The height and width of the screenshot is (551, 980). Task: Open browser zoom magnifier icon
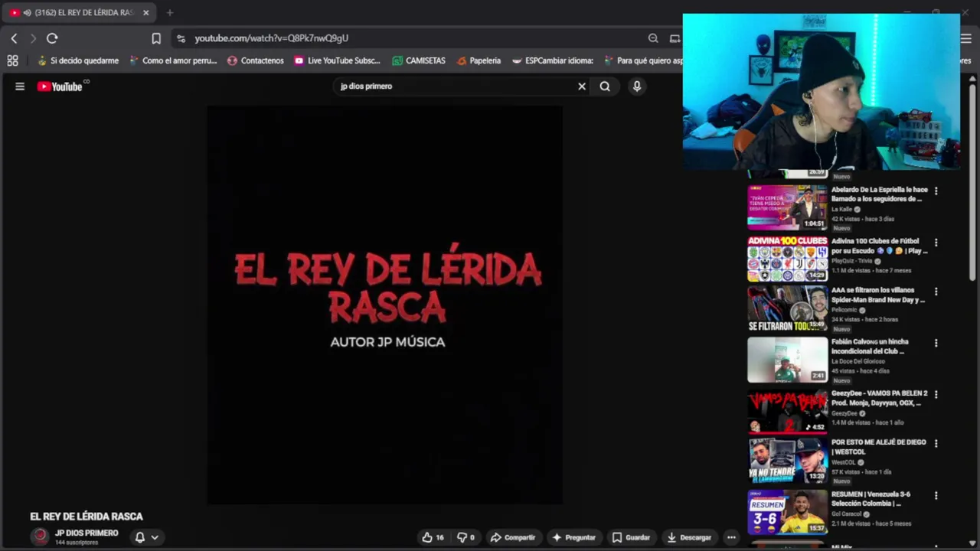tap(653, 38)
